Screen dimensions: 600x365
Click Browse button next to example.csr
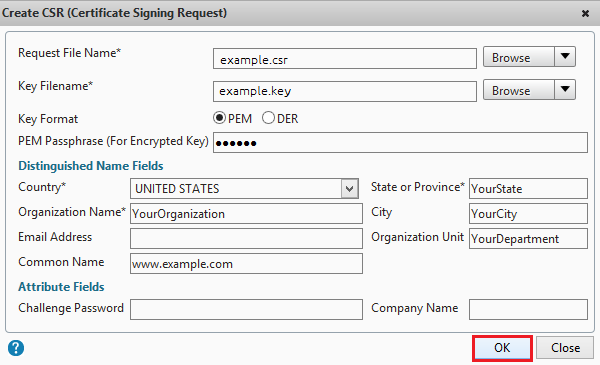pos(519,57)
